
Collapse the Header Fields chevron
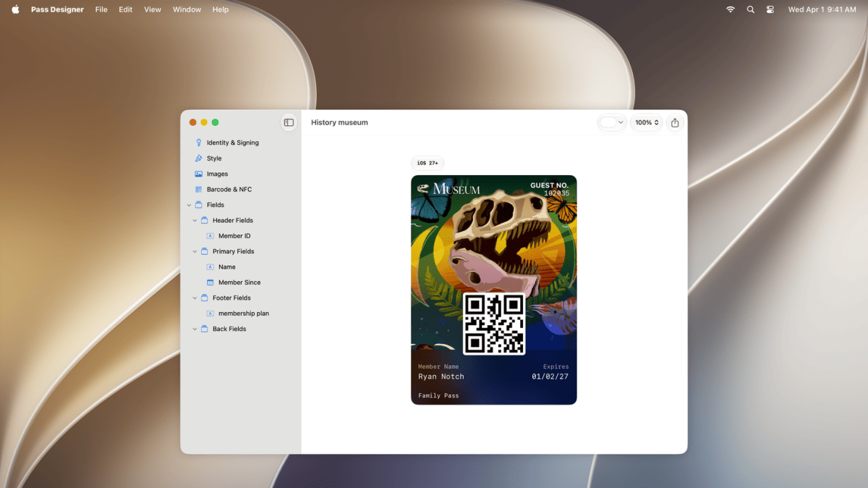pyautogui.click(x=195, y=220)
